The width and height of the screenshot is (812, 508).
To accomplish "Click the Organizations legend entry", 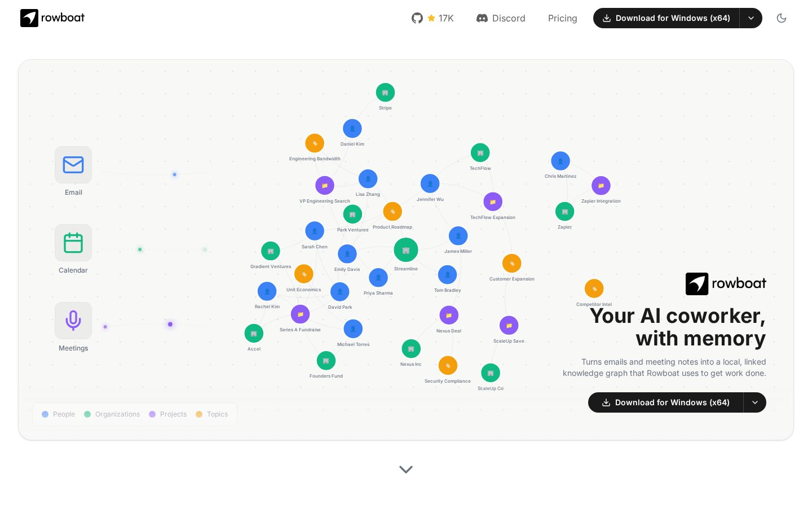I will [112, 414].
